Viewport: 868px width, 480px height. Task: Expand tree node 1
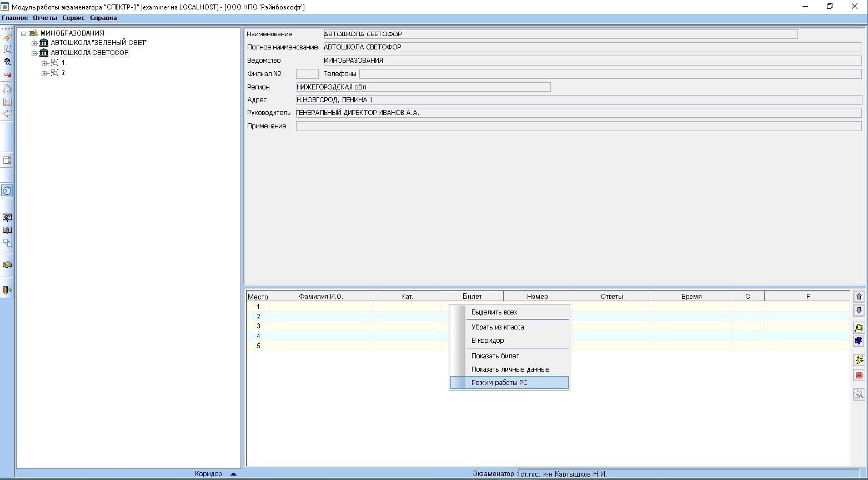click(x=44, y=63)
